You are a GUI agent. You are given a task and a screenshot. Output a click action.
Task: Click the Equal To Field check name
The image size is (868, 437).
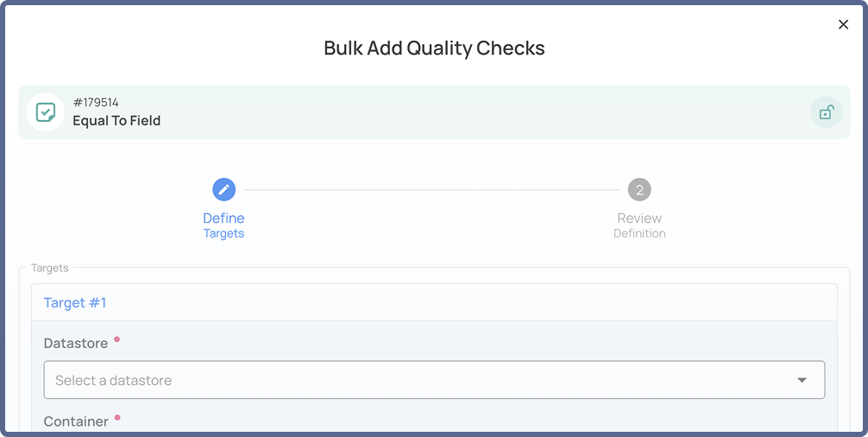[116, 121]
